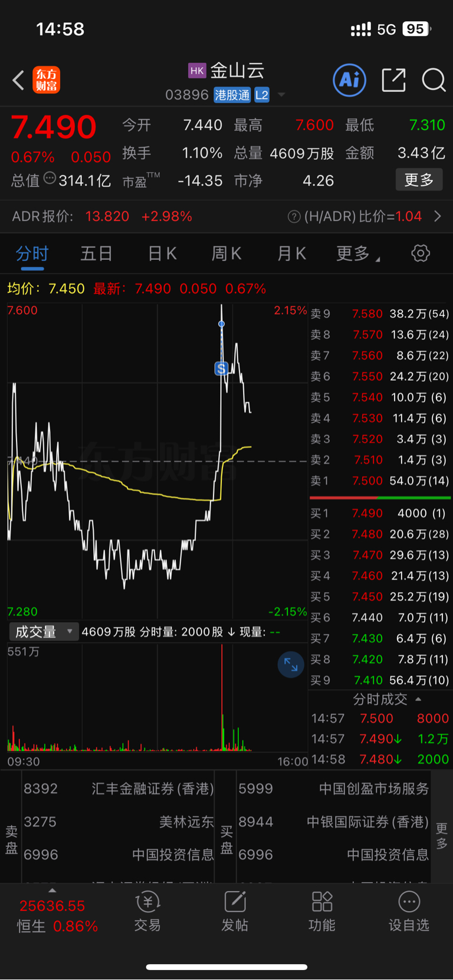The image size is (453, 980).
Task: Expand the 恒生 index bar arrow
Action: (52, 890)
